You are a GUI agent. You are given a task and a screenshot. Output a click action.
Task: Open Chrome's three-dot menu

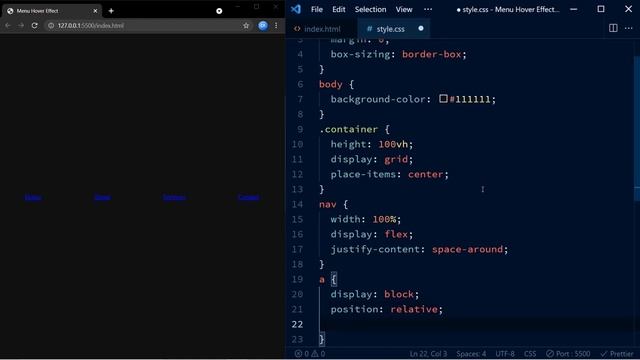[276, 25]
